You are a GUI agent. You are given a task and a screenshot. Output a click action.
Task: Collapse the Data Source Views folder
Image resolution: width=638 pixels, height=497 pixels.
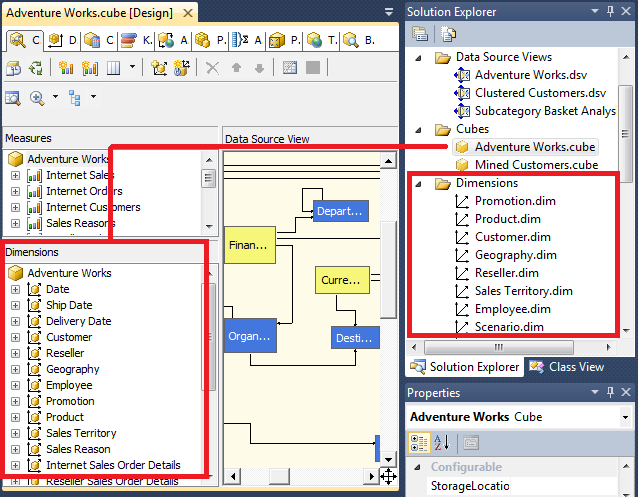(418, 58)
